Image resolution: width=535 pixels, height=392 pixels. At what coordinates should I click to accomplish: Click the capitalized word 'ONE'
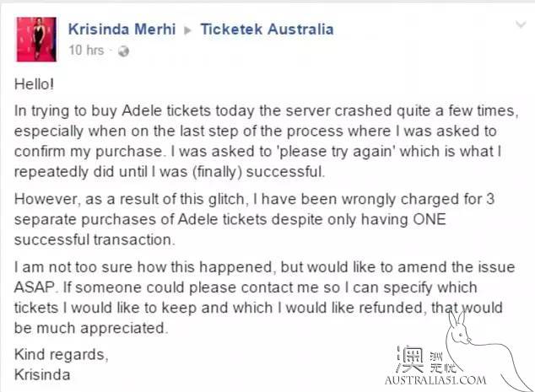click(x=430, y=219)
